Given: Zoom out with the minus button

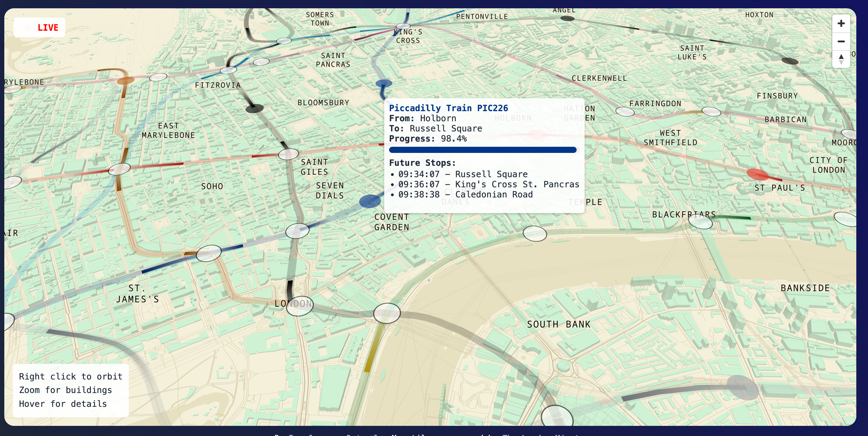Looking at the screenshot, I should click(841, 41).
